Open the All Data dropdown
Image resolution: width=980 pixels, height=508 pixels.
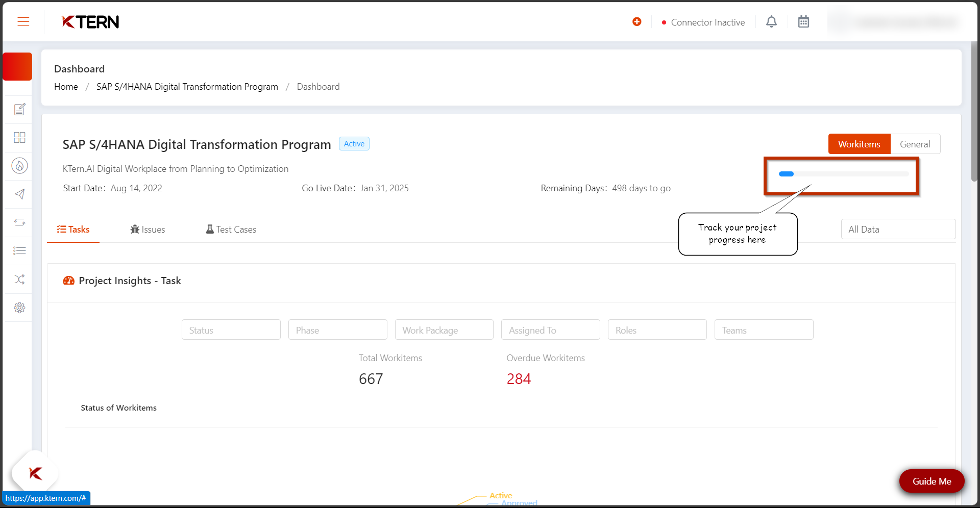pyautogui.click(x=898, y=230)
